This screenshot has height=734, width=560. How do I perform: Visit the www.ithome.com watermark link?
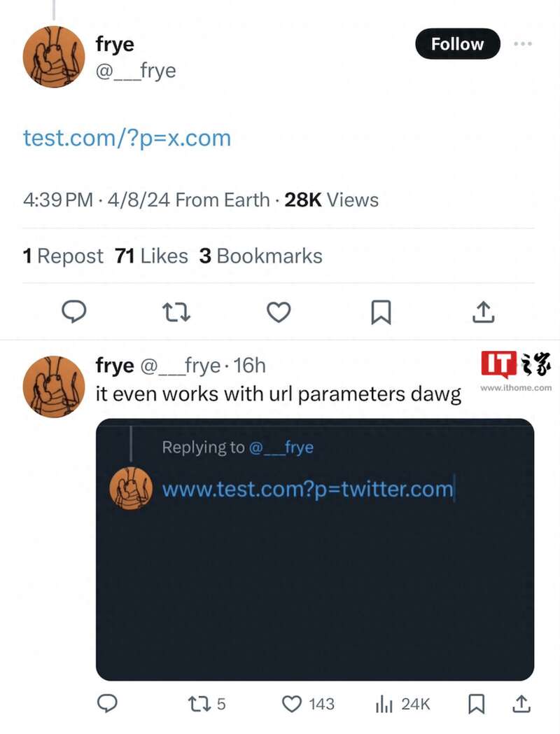pos(514,386)
